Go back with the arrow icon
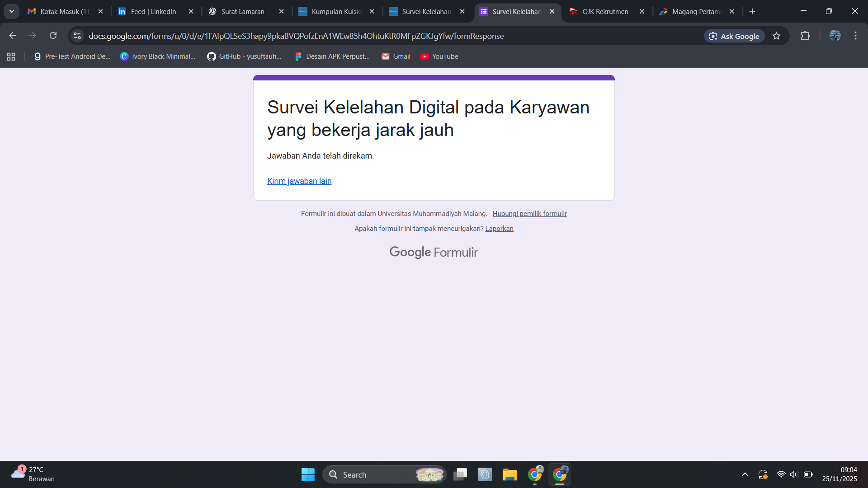This screenshot has height=488, width=868. pyautogui.click(x=13, y=36)
